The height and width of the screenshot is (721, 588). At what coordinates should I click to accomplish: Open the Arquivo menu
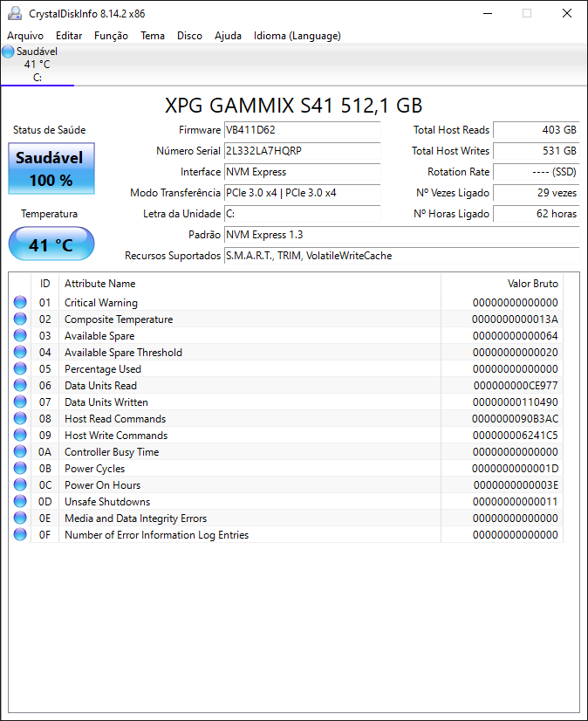25,36
